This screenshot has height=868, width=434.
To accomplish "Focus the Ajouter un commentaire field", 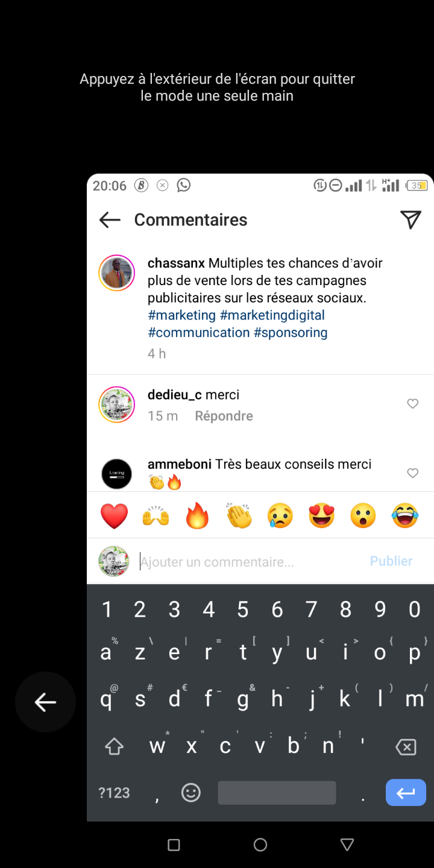I will (x=250, y=562).
